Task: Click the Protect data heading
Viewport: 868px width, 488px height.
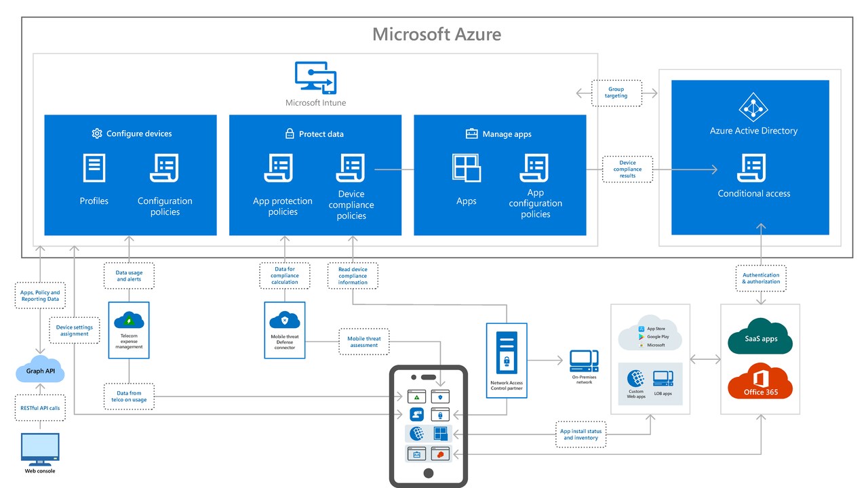Action: click(321, 134)
